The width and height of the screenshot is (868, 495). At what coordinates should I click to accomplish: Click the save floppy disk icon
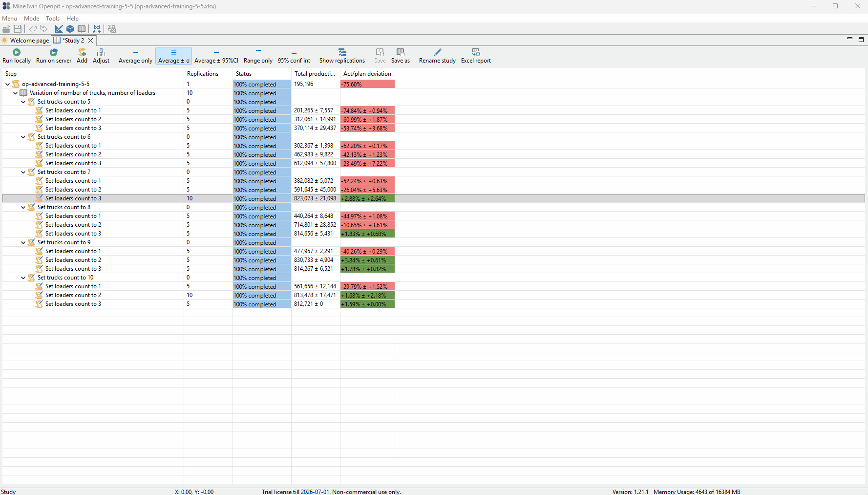click(18, 29)
